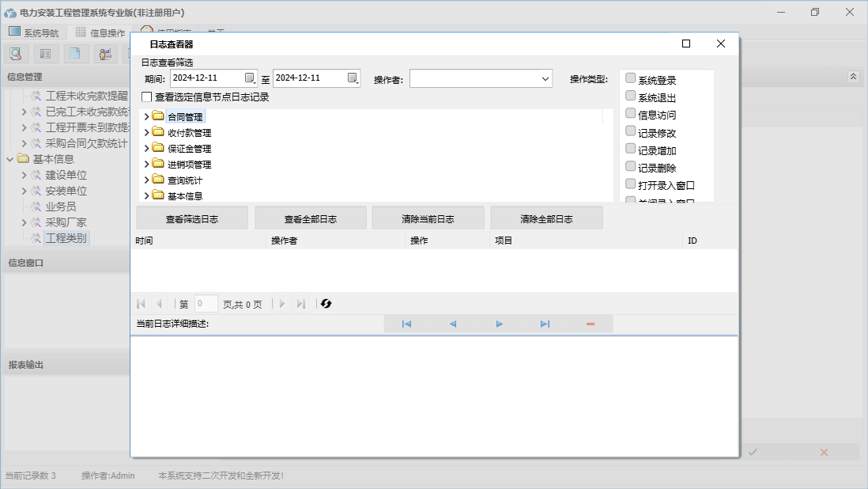
Task: Open the 操作者 dropdown list
Action: tap(545, 78)
